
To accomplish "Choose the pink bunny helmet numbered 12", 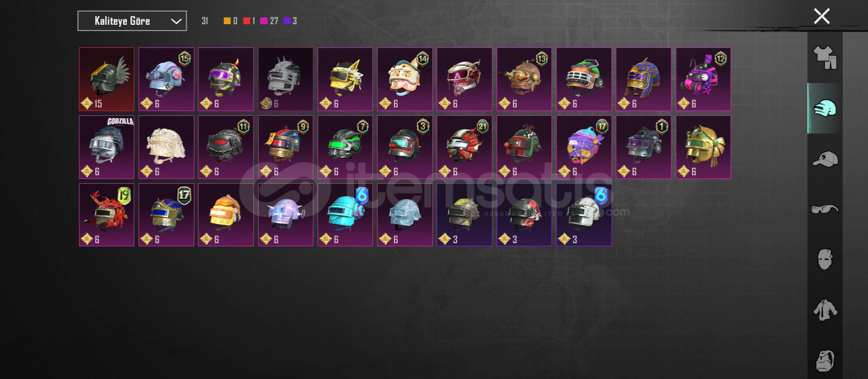I will [x=703, y=79].
